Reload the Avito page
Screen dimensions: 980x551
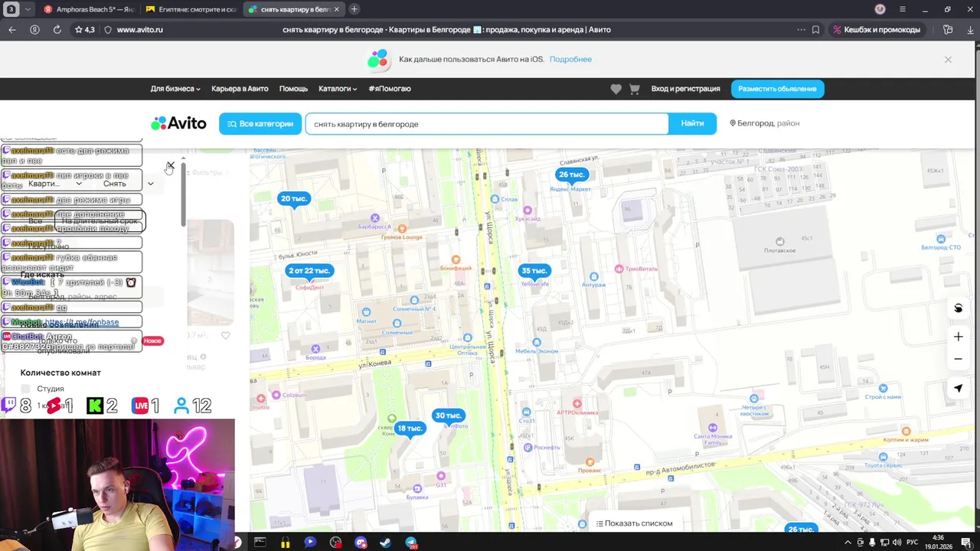tap(57, 30)
